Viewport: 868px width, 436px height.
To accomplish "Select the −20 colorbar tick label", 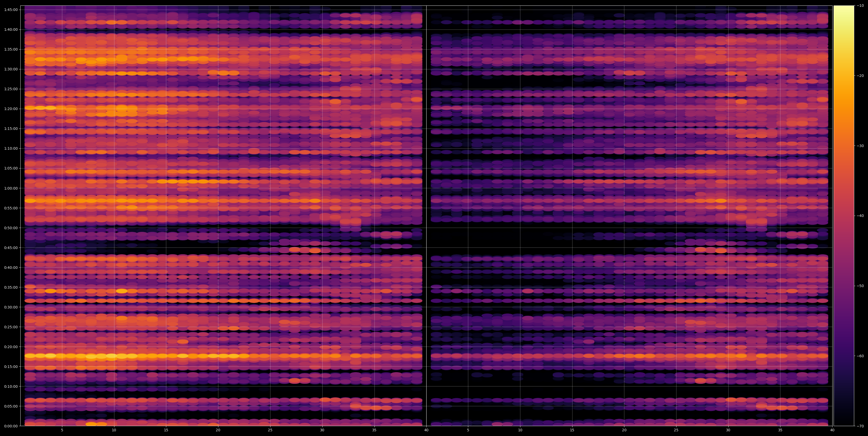I will coord(860,76).
